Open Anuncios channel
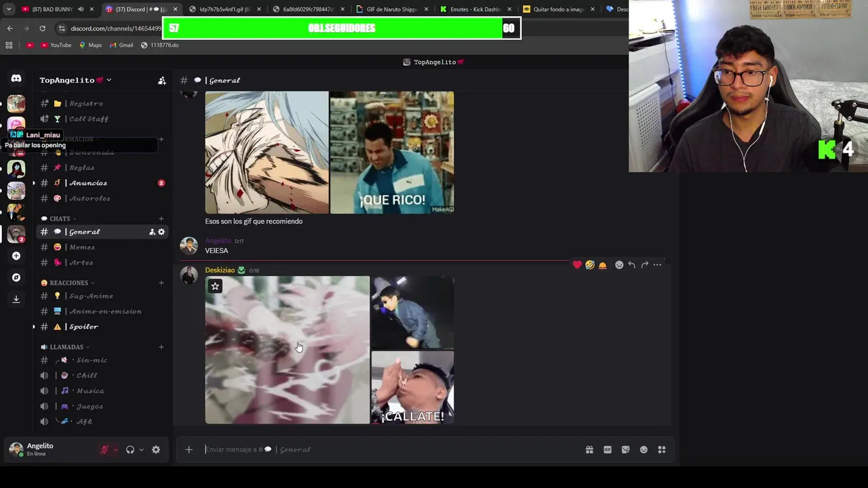The image size is (868, 488). click(x=102, y=183)
